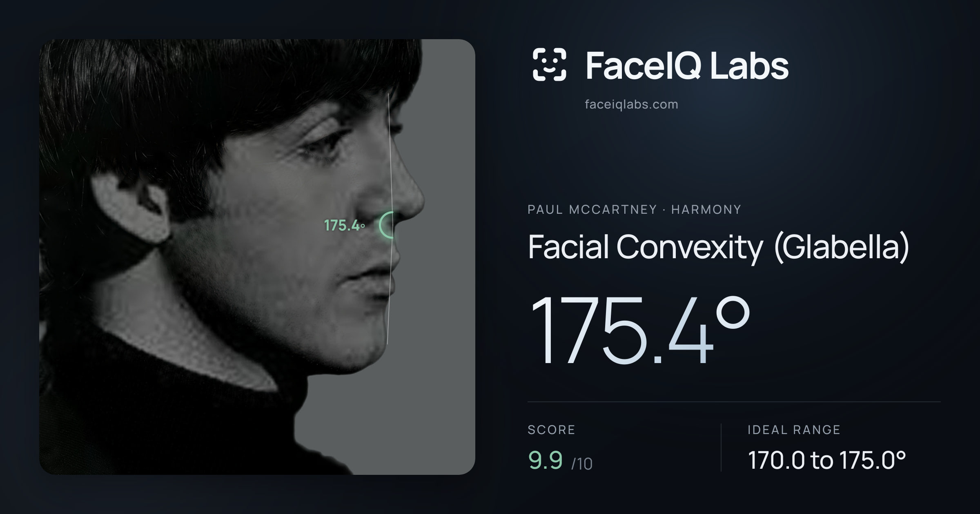Open the faceiqlabs.com link

[631, 104]
